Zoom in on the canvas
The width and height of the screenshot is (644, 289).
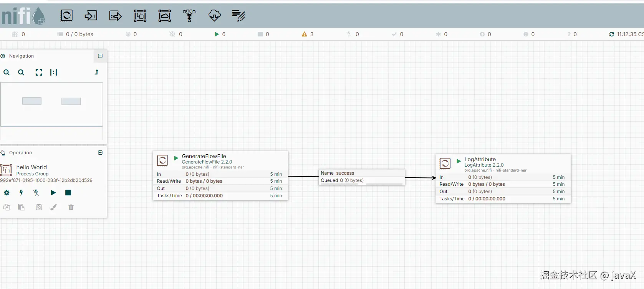click(7, 73)
